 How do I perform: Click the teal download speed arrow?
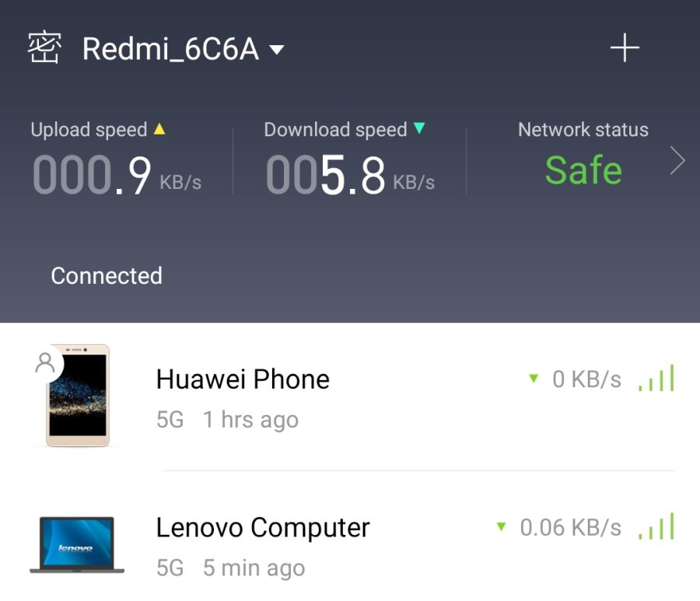pos(418,128)
